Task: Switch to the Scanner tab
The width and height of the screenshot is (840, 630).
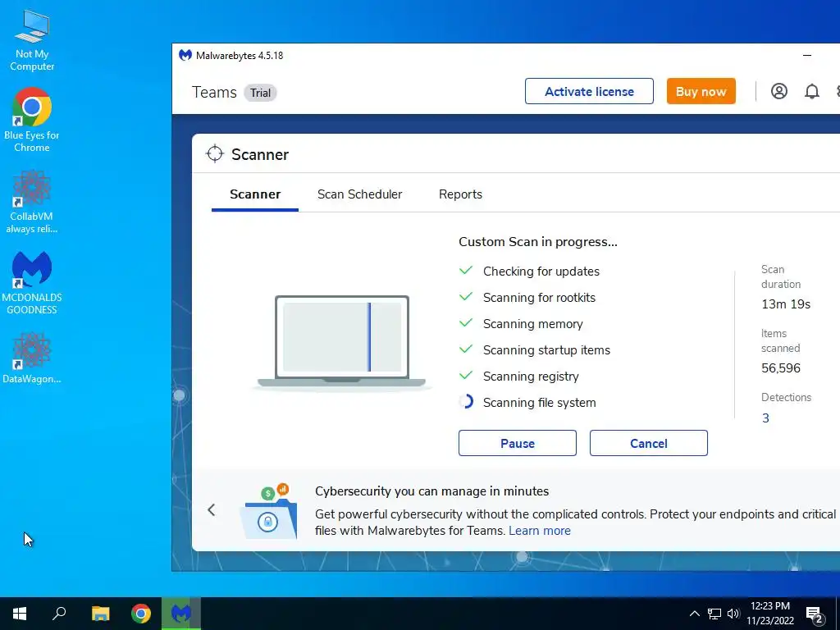Action: 255,194
